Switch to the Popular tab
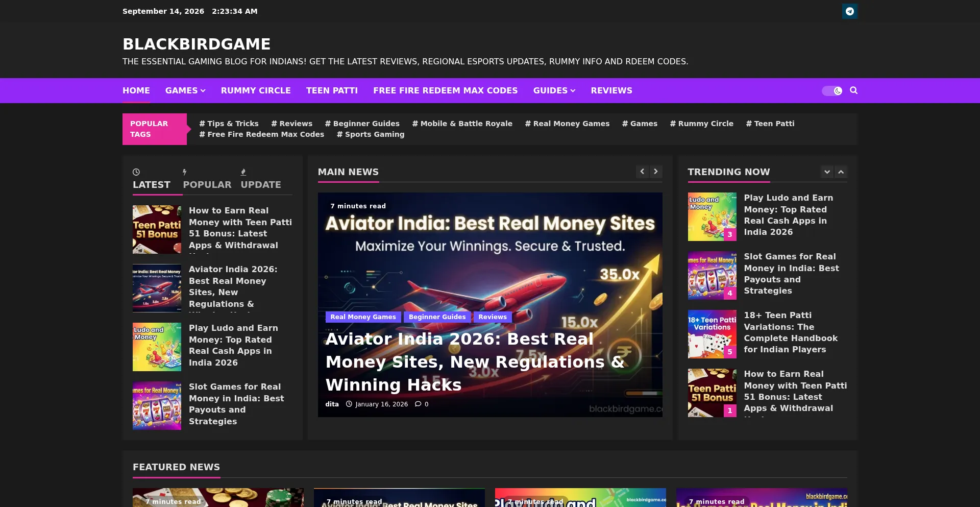 click(x=207, y=179)
